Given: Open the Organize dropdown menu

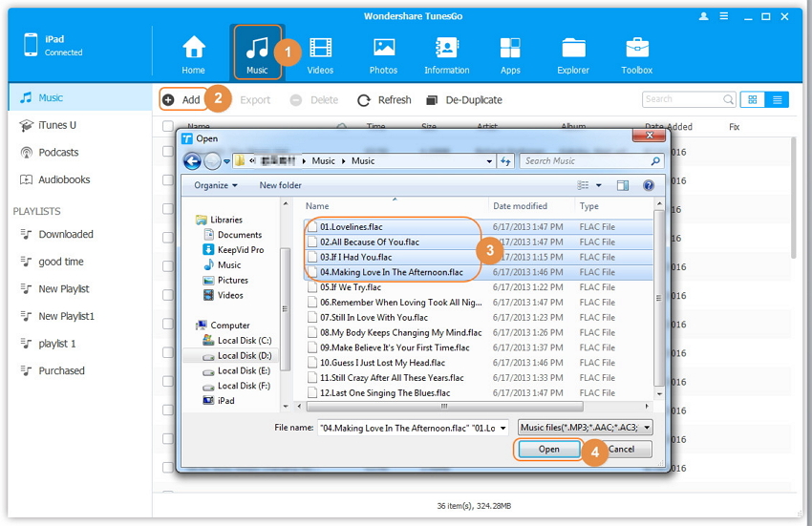Looking at the screenshot, I should (x=217, y=185).
